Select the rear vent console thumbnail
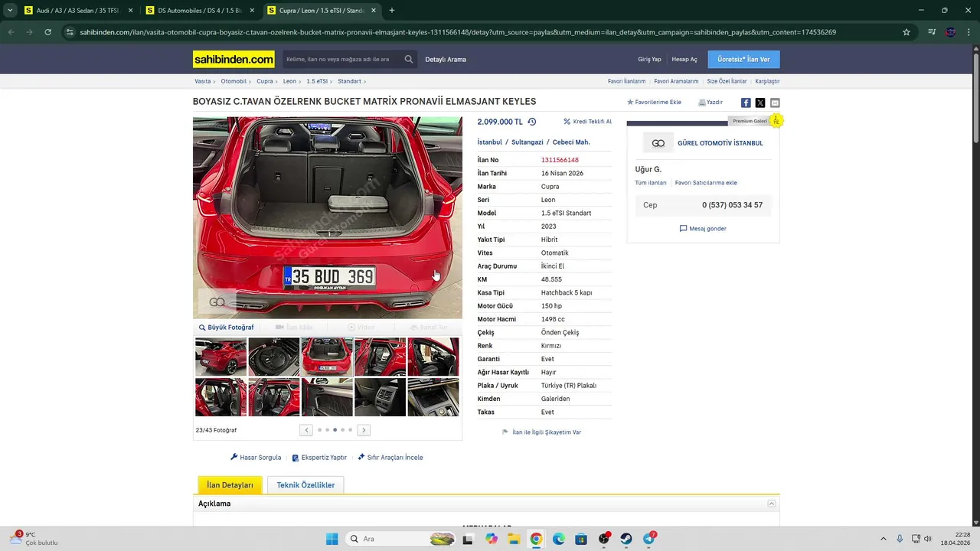Image resolution: width=980 pixels, height=551 pixels. 380,397
